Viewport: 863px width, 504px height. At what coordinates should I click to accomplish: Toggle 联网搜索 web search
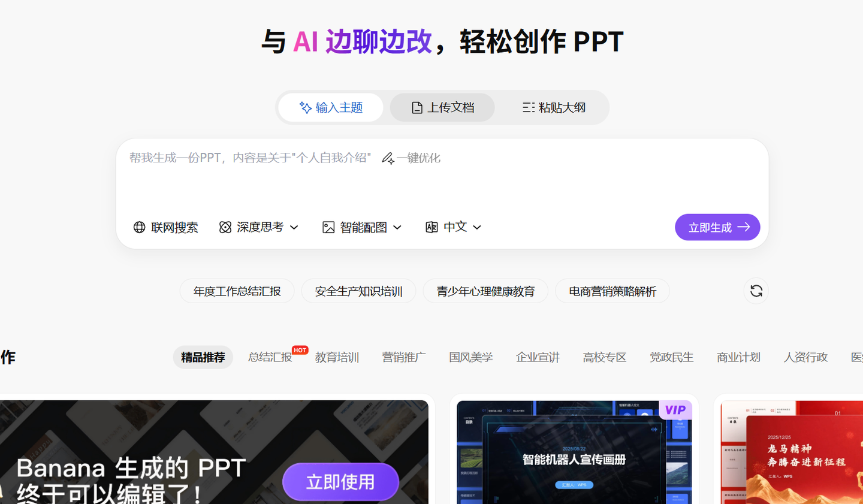[165, 227]
